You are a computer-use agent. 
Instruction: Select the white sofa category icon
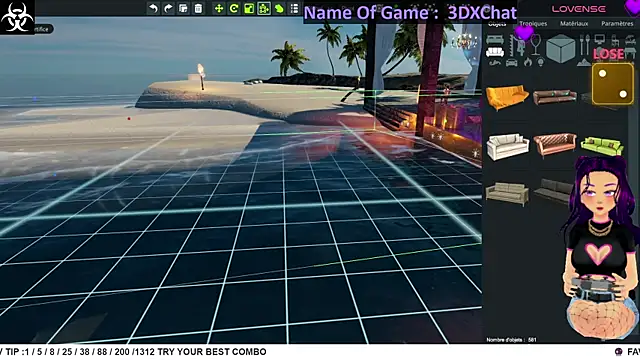click(x=495, y=52)
